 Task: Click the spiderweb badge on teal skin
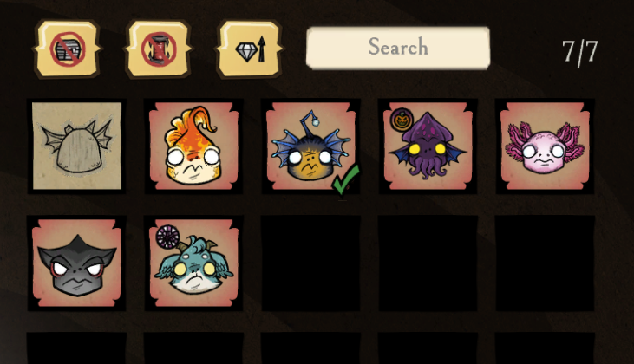coord(167,237)
